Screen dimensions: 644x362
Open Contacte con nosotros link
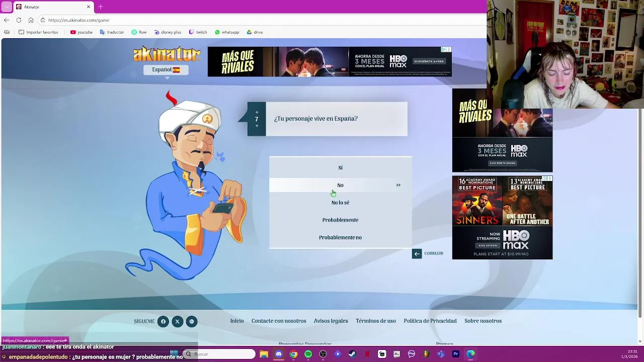279,321
